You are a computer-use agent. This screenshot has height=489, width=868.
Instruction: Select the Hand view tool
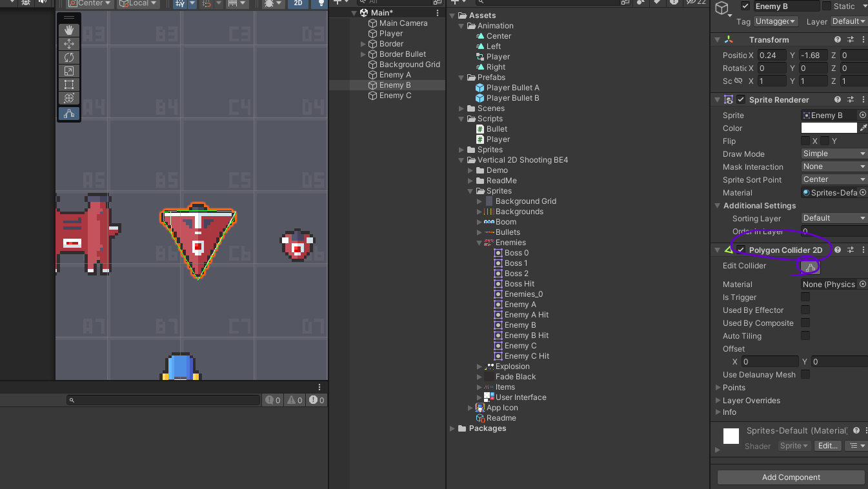click(69, 30)
